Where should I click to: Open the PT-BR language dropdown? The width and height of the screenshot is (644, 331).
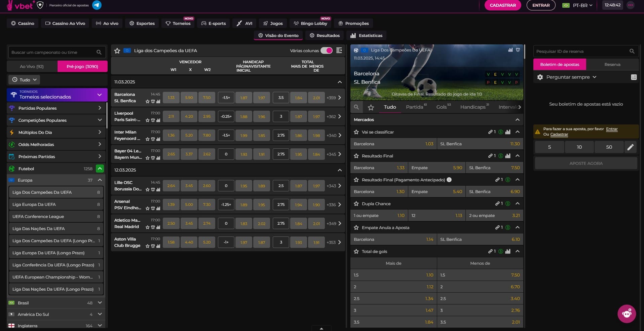[577, 5]
